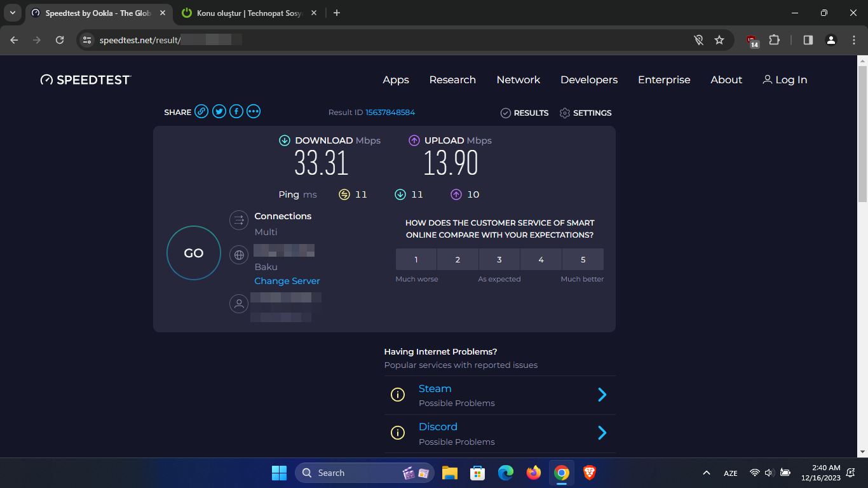Viewport: 868px width, 488px height.
Task: Open the Apps menu
Action: (x=396, y=79)
